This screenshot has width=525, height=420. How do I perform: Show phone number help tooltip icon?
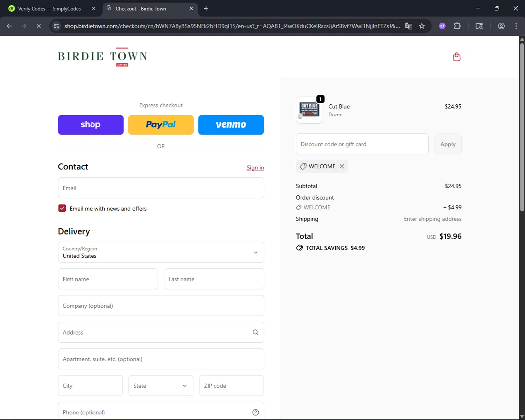(x=255, y=412)
